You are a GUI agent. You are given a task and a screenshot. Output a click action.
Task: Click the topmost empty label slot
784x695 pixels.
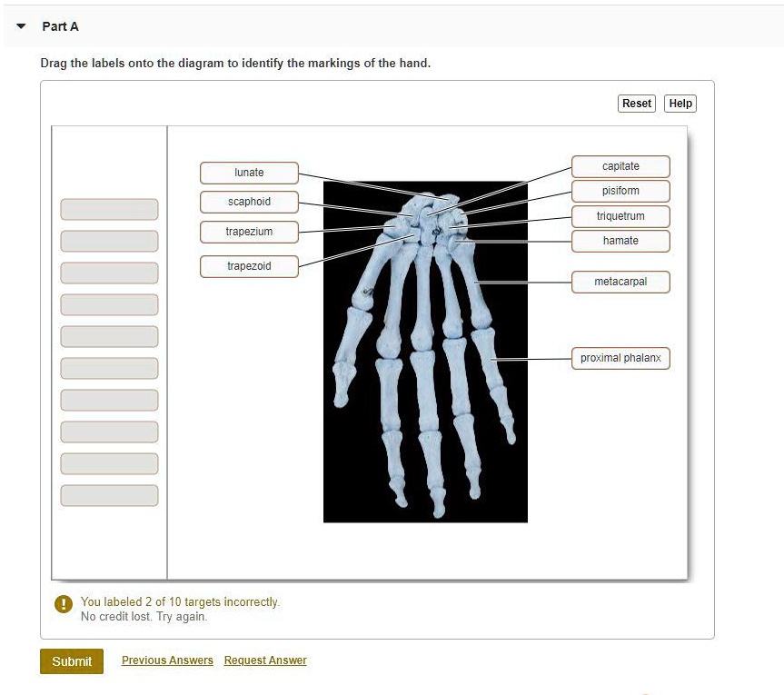click(x=109, y=209)
